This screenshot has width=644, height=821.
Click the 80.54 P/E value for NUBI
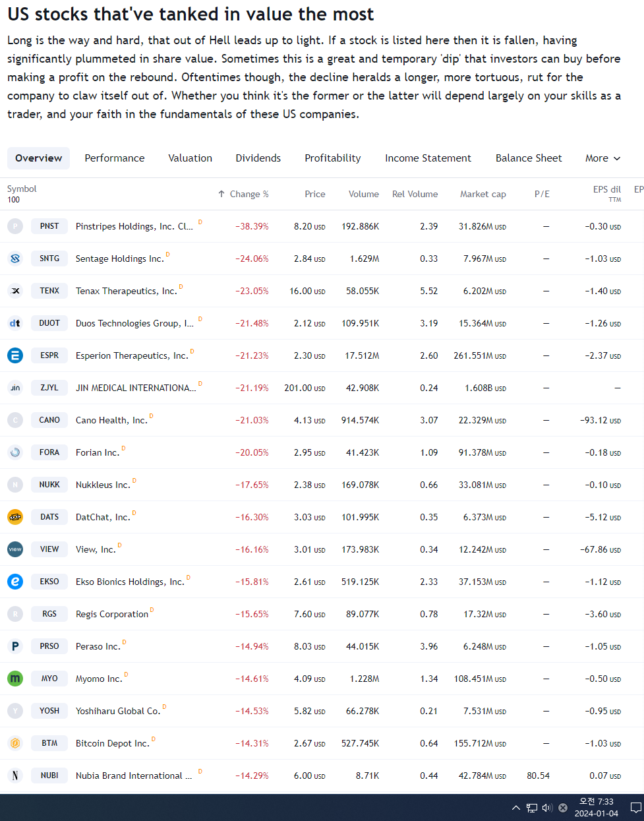[x=539, y=775]
